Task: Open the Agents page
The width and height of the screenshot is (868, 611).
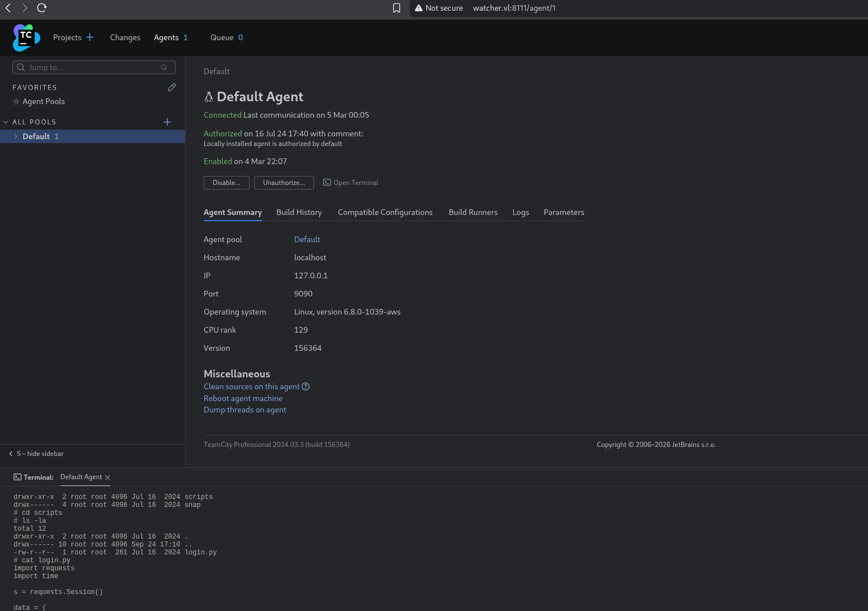Action: (166, 37)
